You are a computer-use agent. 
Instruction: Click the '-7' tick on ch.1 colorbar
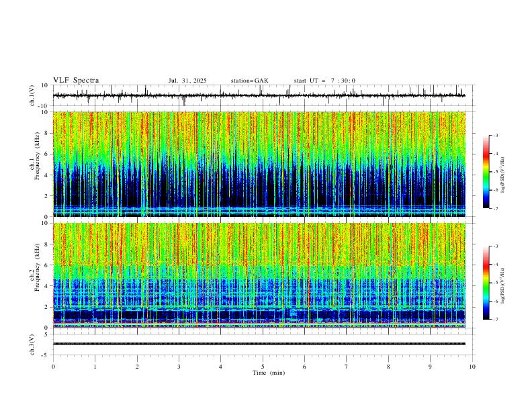496,208
